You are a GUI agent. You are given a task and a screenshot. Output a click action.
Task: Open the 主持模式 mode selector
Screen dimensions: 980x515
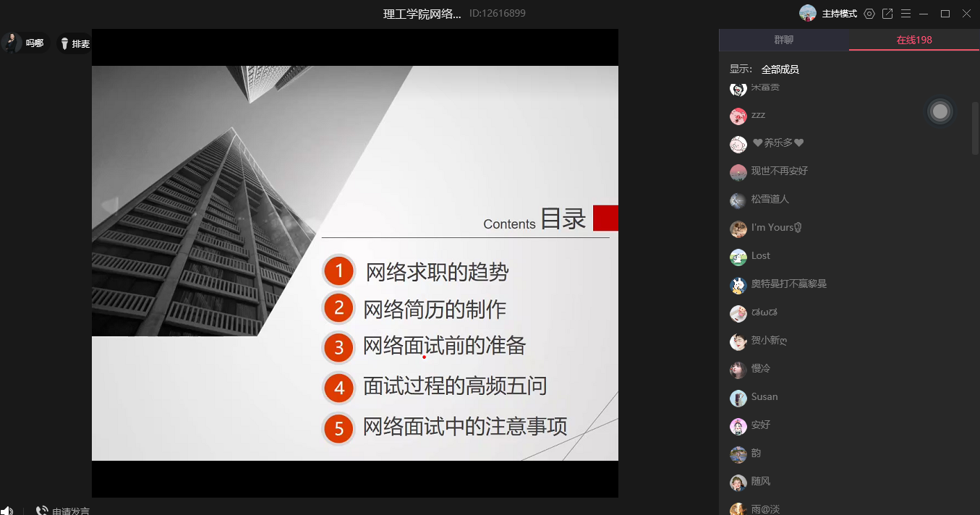pos(839,14)
